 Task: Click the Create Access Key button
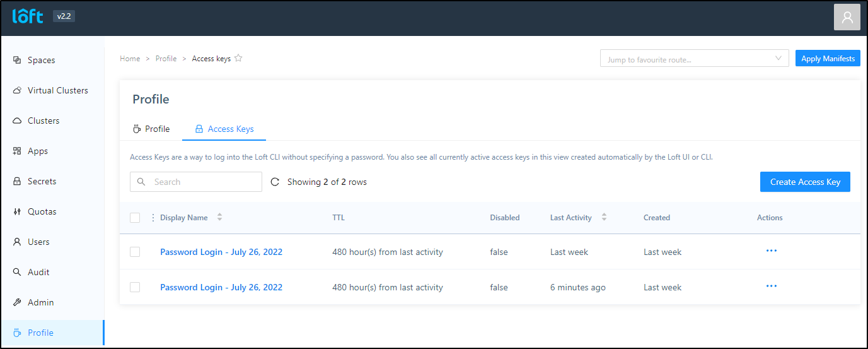[805, 182]
